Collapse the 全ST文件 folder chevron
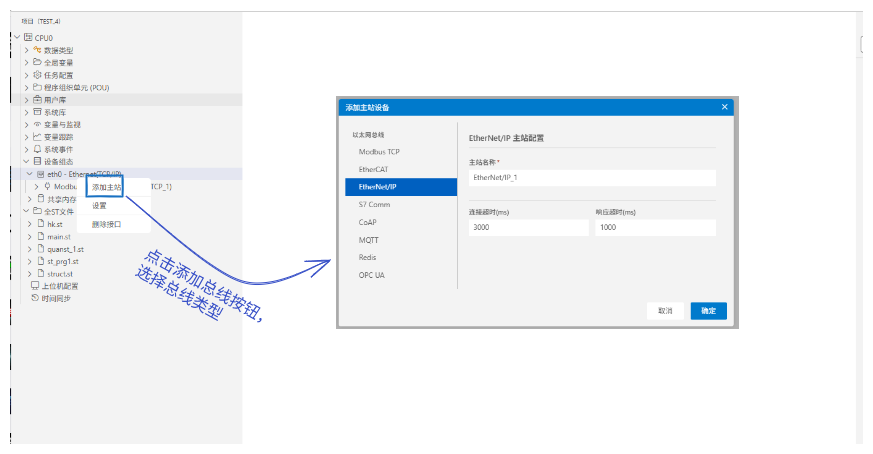873x454 pixels. tap(26, 211)
